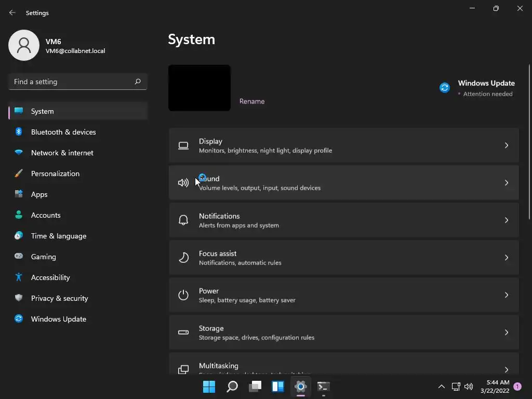Click the vertical scrollbar of settings list
Screen dimensions: 532x399
pyautogui.click(x=529, y=142)
